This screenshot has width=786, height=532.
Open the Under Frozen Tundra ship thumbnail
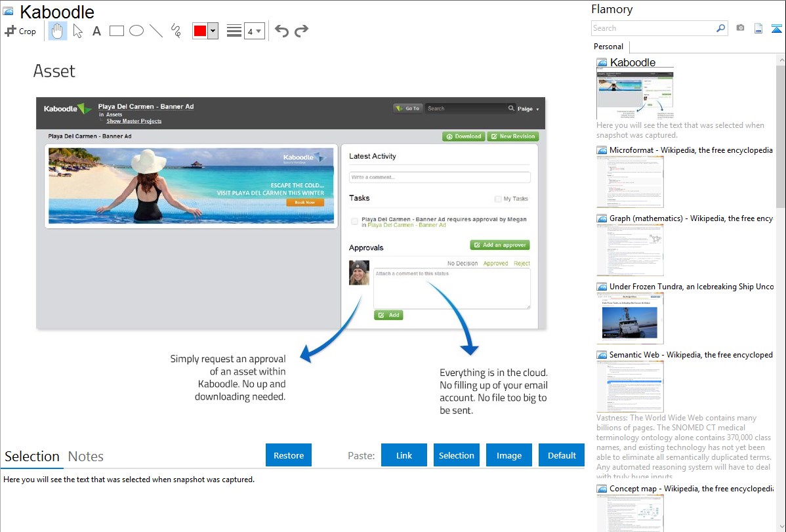pos(630,318)
